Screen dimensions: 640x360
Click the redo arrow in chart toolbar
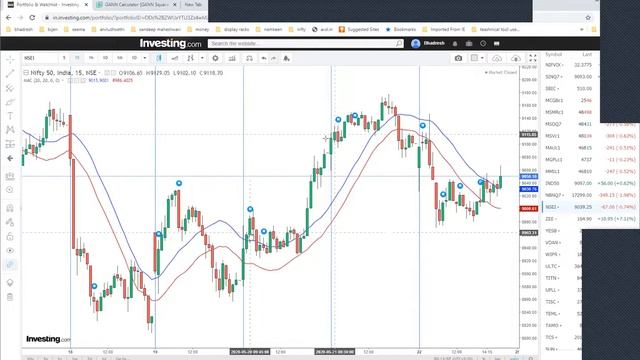pos(273,58)
